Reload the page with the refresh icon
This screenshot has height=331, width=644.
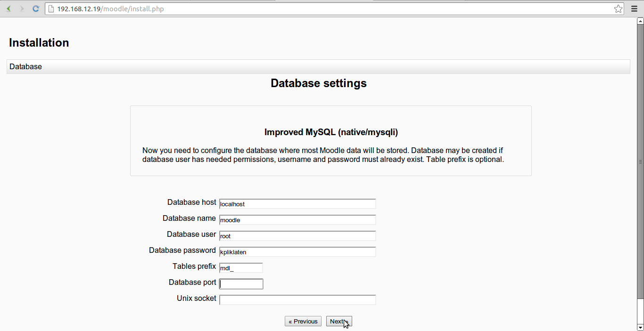(35, 8)
